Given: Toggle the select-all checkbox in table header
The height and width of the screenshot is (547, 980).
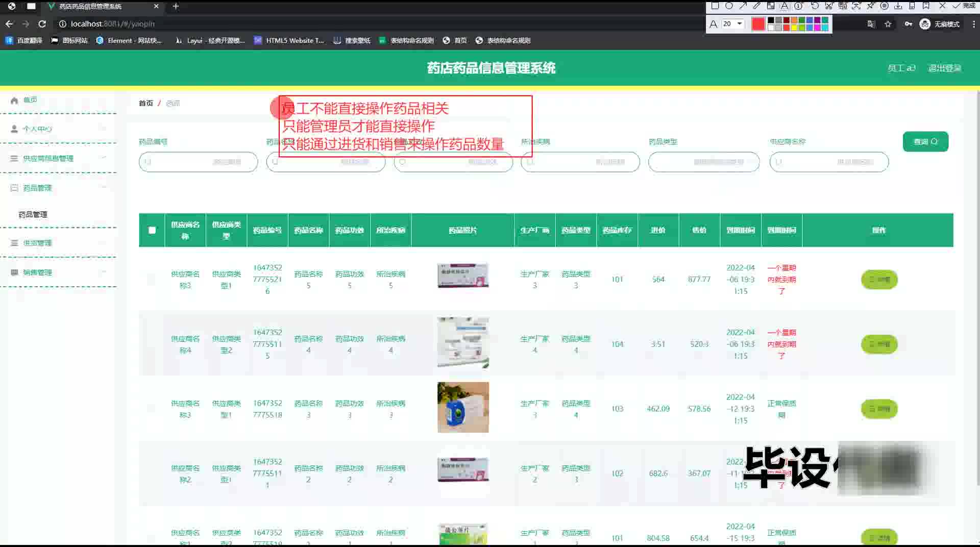Looking at the screenshot, I should coord(152,230).
